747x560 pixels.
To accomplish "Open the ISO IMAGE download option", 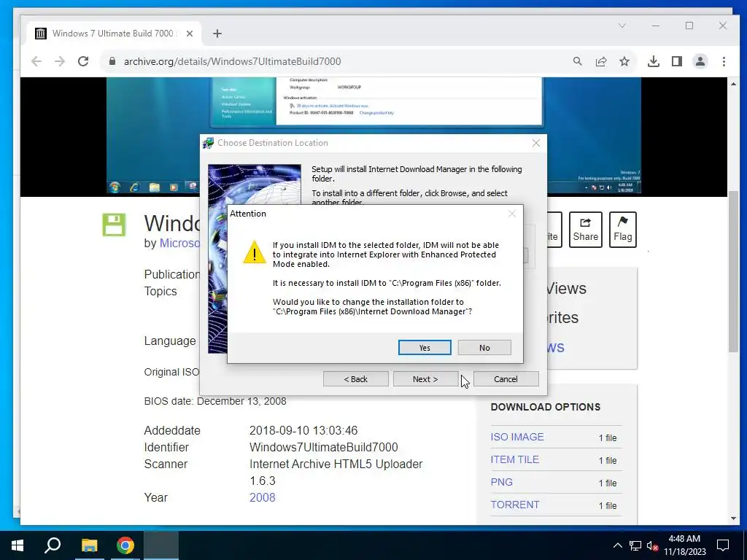I will click(x=517, y=437).
